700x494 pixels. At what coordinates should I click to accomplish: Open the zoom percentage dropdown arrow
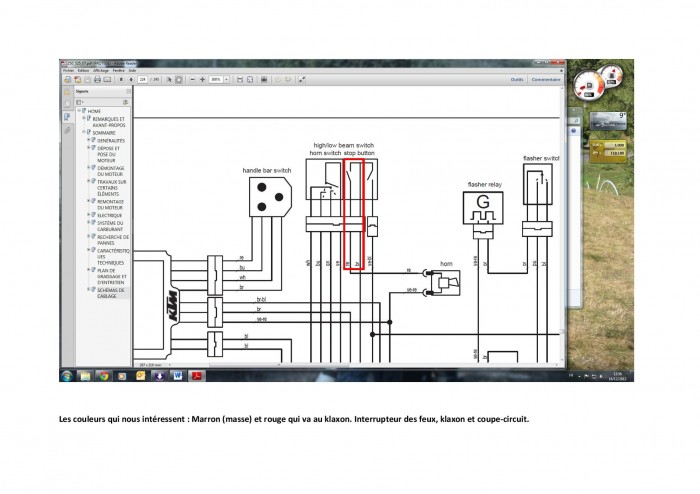(x=226, y=79)
